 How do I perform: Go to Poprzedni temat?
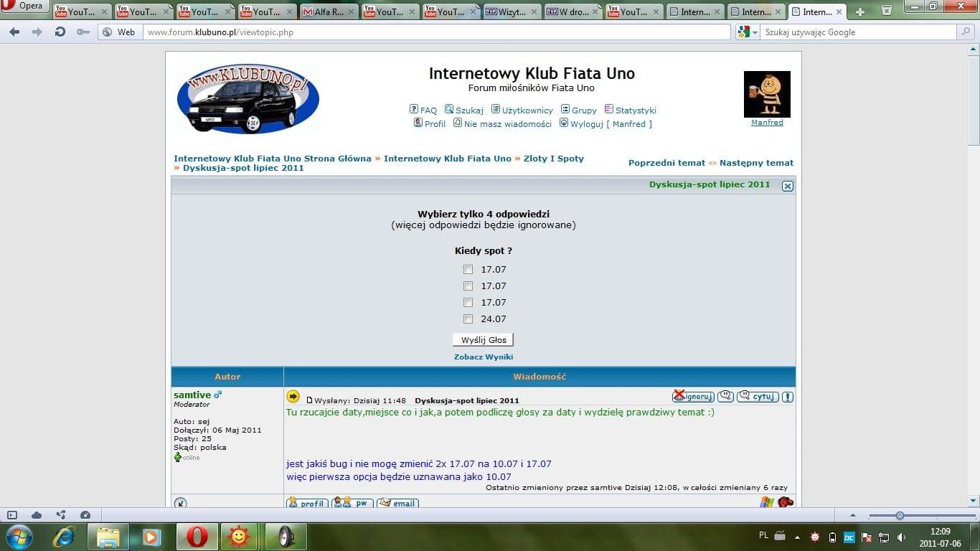(666, 163)
